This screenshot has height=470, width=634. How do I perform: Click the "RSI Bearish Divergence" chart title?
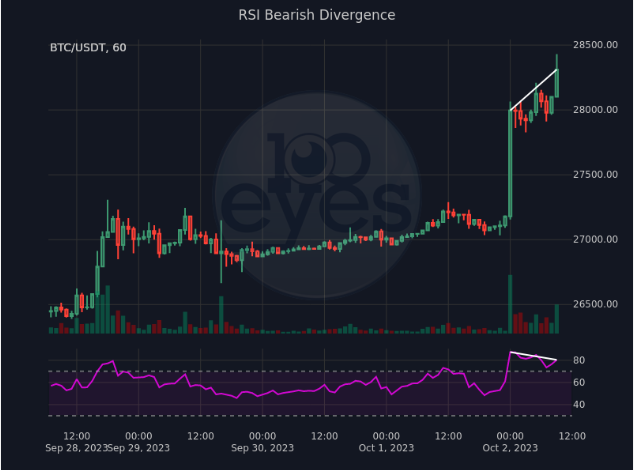point(317,15)
